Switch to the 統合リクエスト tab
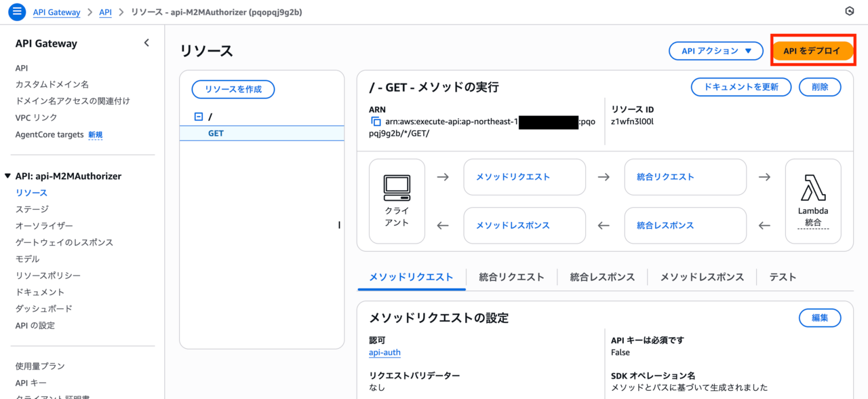 click(511, 277)
